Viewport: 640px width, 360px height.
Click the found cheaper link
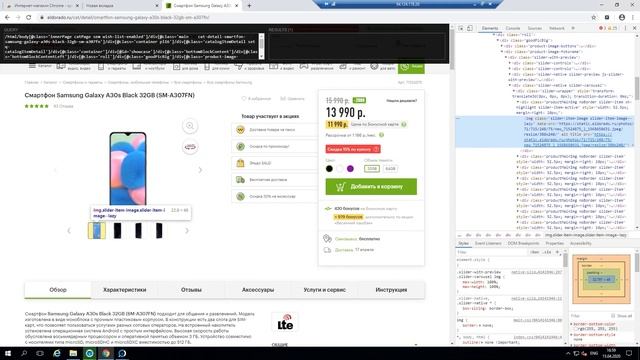click(402, 100)
